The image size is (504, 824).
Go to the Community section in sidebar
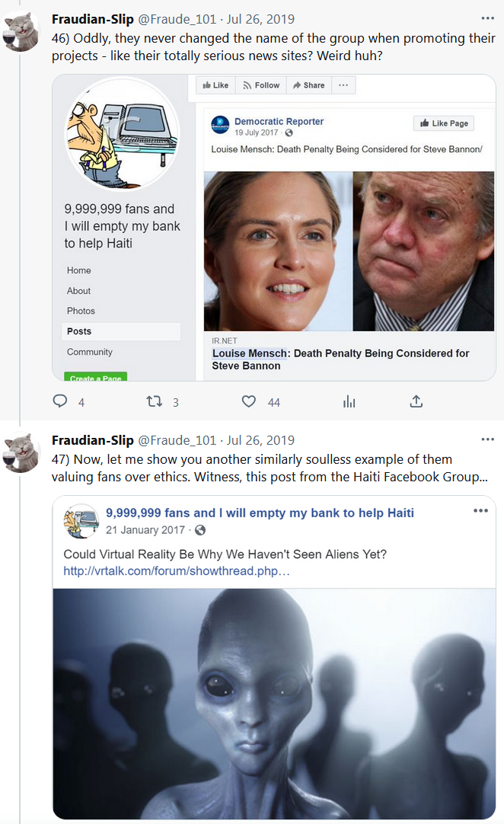click(90, 352)
